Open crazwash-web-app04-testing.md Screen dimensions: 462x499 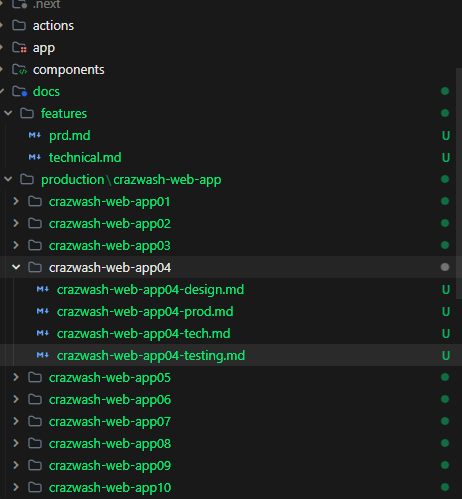tap(151, 356)
